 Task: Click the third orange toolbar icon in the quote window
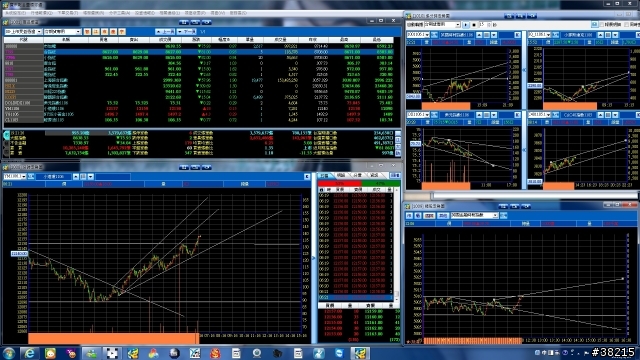coord(104,31)
